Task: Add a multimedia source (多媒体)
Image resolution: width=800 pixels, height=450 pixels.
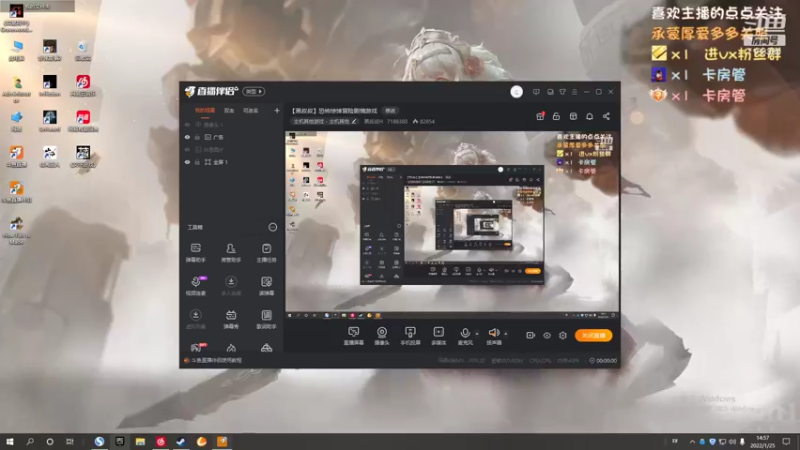Action: tap(439, 336)
